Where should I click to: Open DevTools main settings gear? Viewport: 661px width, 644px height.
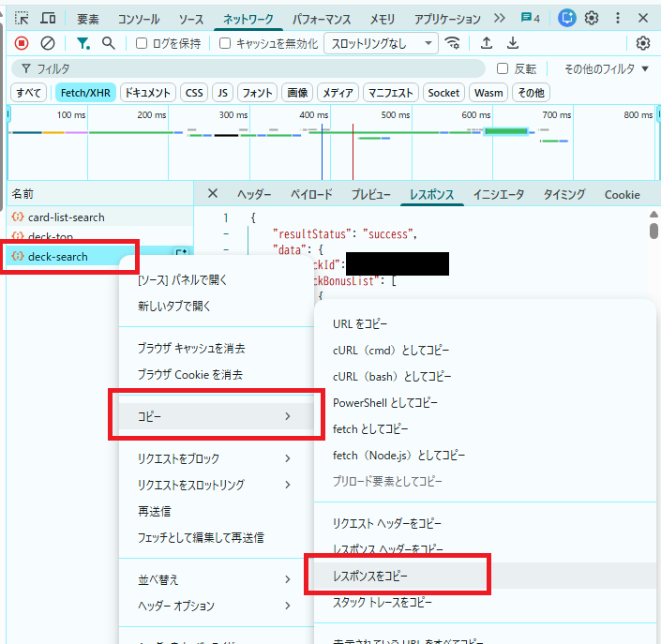[x=592, y=18]
